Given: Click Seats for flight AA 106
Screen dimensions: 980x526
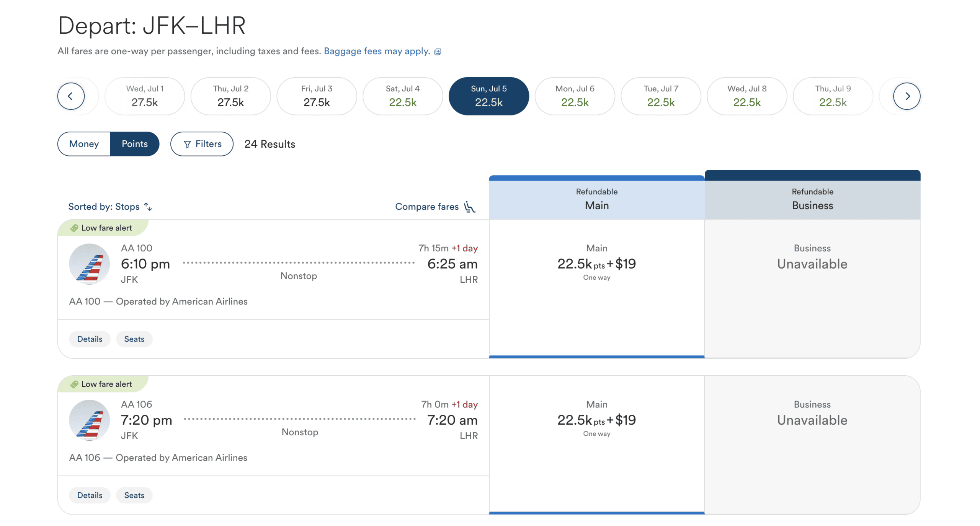Looking at the screenshot, I should pyautogui.click(x=134, y=495).
